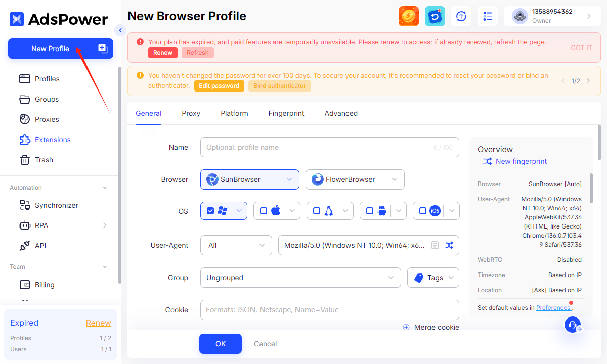Check the macOS OS checkbox
The height and width of the screenshot is (364, 607).
pos(264,211)
